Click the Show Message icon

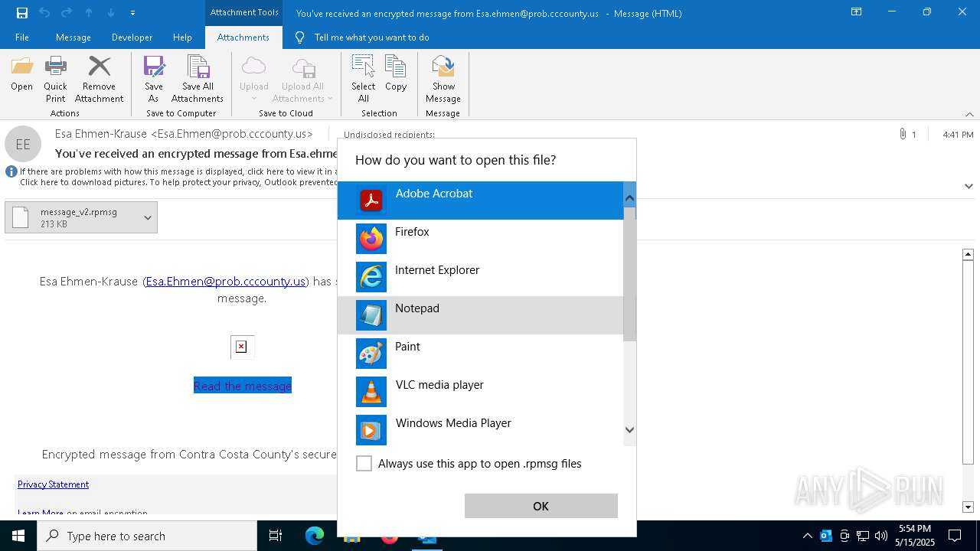click(443, 80)
